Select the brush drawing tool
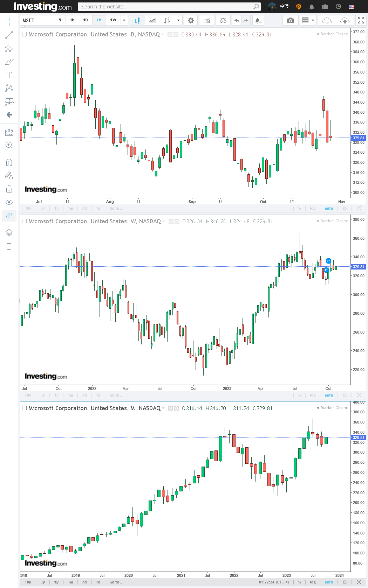This screenshot has height=588, width=368. [x=9, y=62]
